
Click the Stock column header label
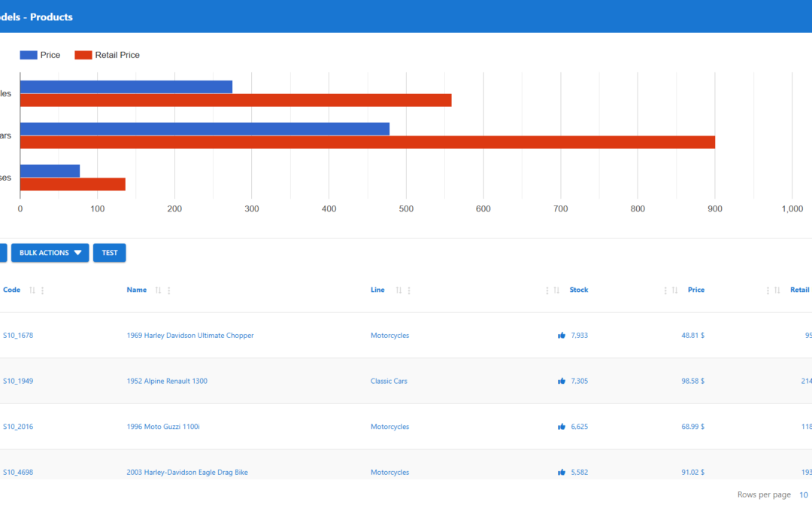point(579,290)
